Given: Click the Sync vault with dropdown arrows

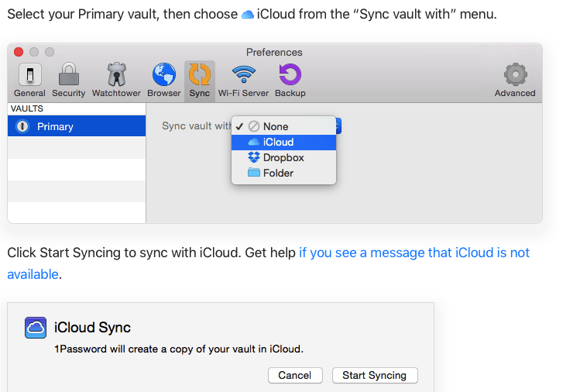Looking at the screenshot, I should (x=338, y=126).
